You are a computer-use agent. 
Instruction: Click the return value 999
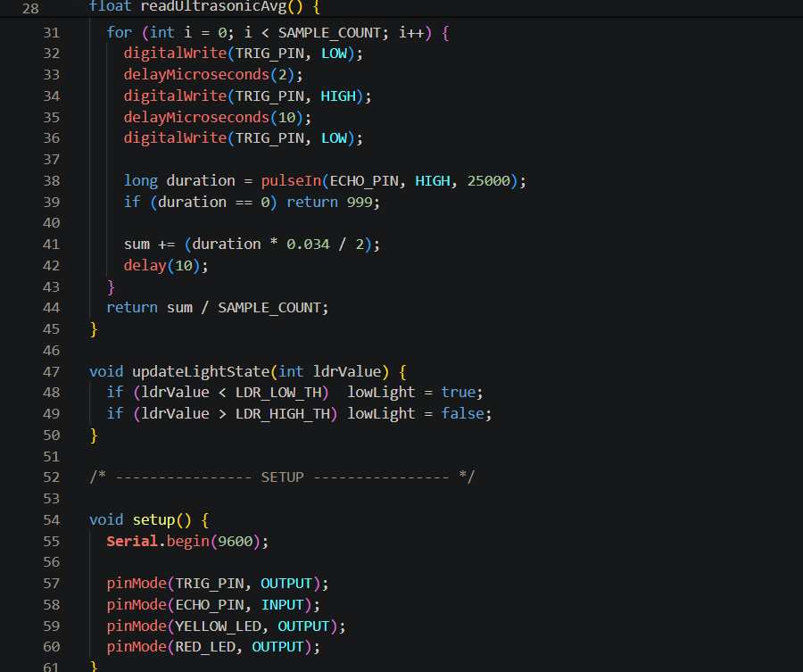coord(363,202)
